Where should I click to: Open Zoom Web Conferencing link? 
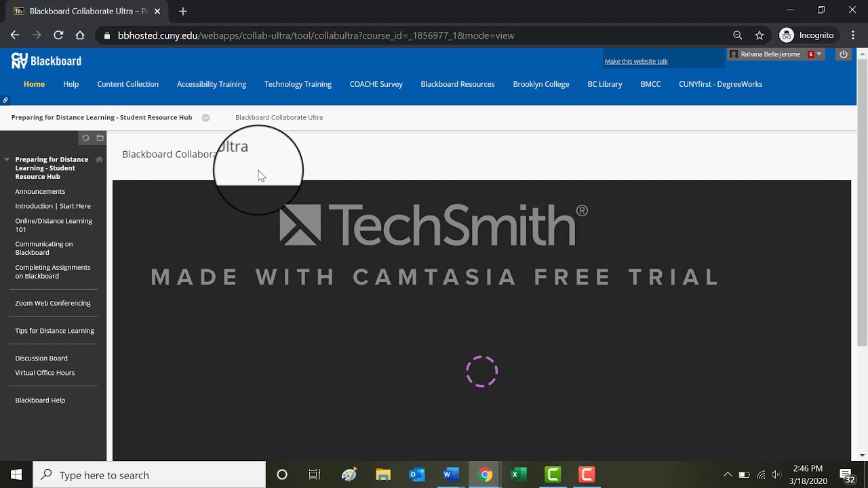tap(53, 303)
